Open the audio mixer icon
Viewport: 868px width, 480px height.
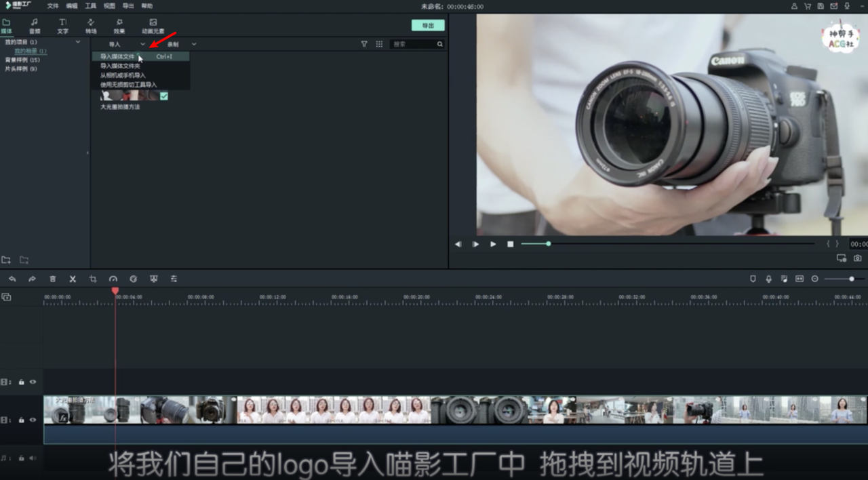pyautogui.click(x=784, y=279)
